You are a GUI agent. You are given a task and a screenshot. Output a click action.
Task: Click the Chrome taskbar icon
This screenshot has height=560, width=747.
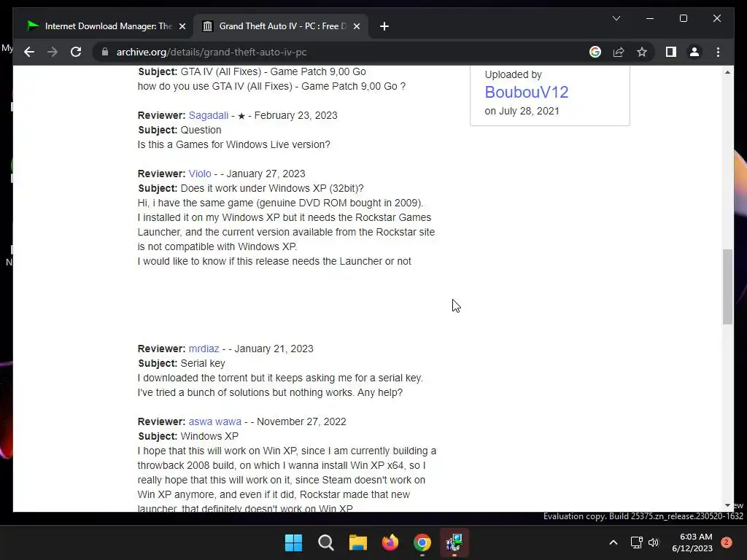[422, 542]
